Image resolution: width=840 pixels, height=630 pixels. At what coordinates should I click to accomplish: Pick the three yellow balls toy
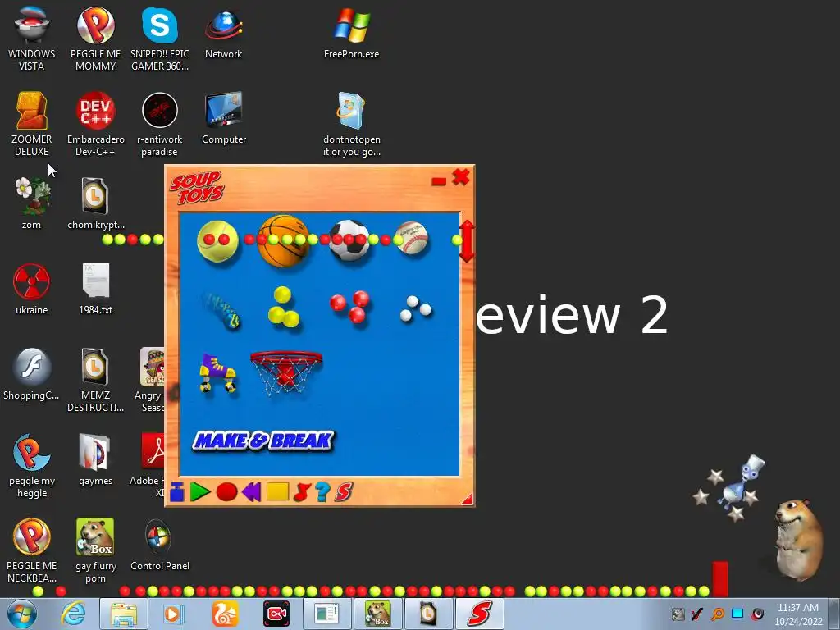pos(284,307)
